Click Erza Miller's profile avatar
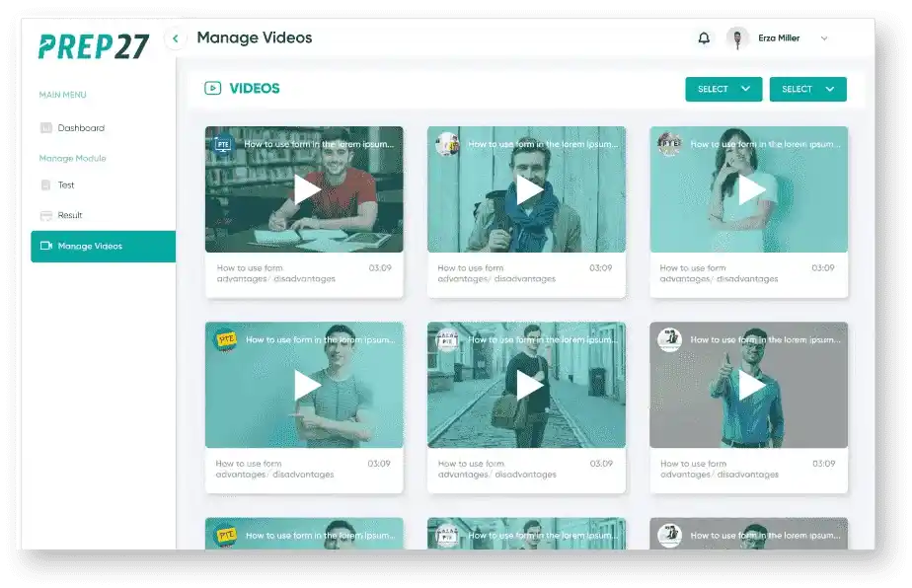Screen dimensions: 912x588 point(737,38)
